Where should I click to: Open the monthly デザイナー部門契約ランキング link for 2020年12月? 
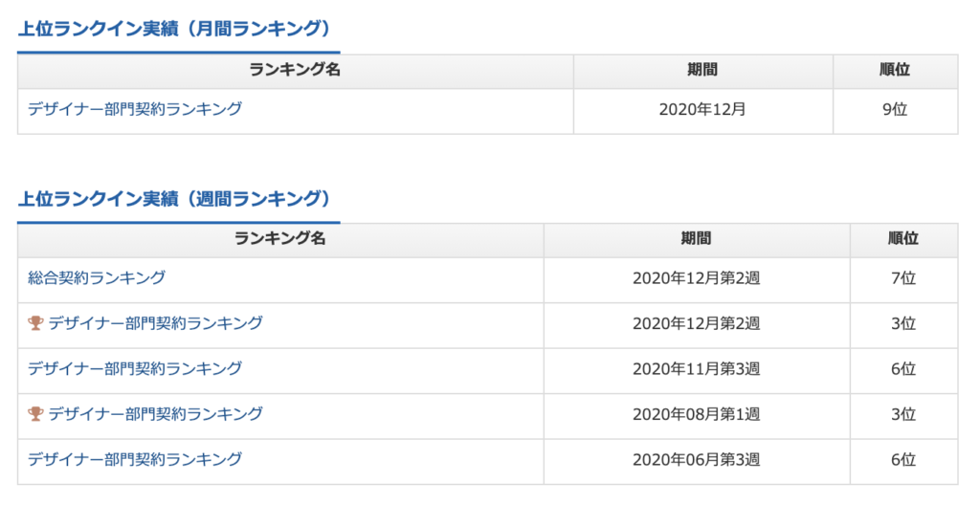point(135,109)
